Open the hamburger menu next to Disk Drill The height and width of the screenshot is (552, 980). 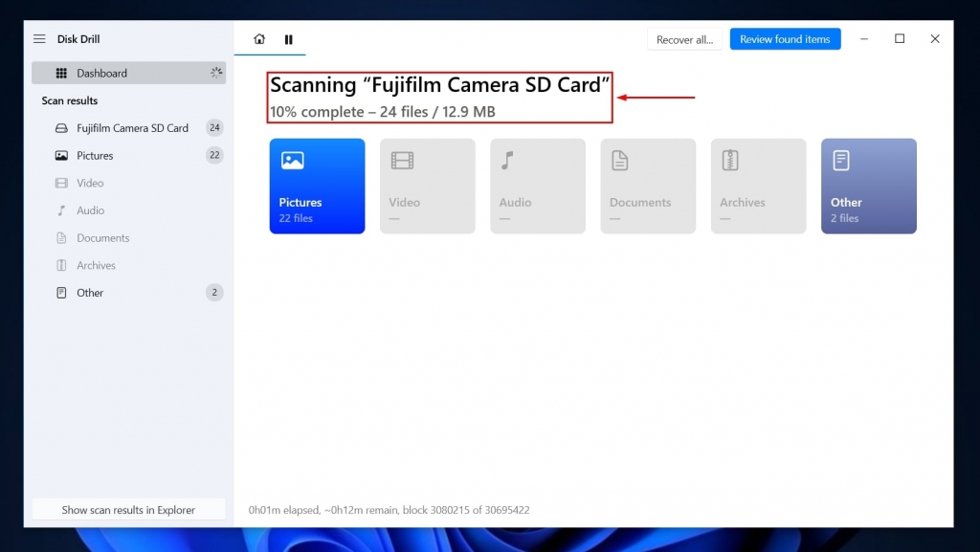38,38
